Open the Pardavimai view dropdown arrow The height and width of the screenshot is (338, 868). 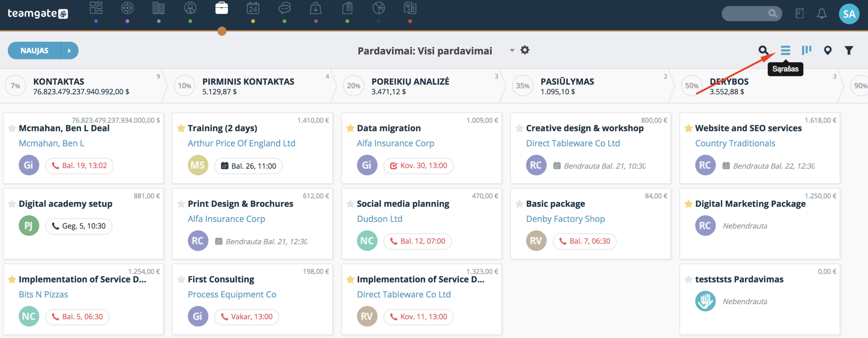[x=512, y=50]
